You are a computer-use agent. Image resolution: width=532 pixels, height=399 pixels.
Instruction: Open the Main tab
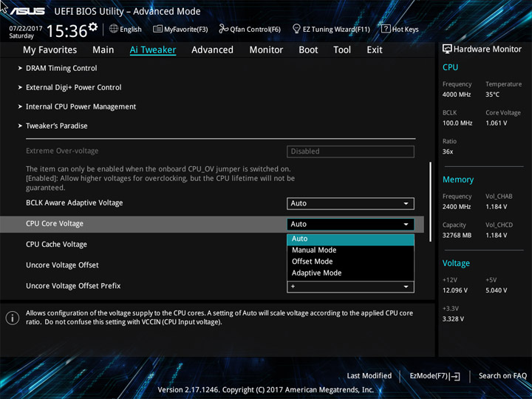tap(103, 50)
